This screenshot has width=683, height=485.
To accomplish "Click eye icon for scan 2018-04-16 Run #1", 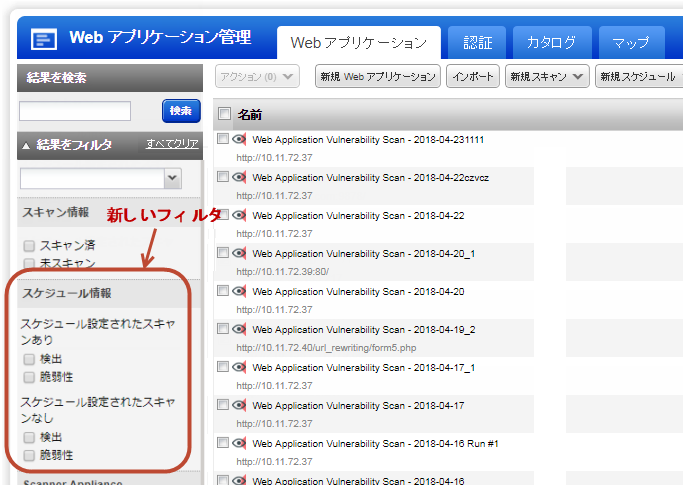I will pyautogui.click(x=239, y=443).
